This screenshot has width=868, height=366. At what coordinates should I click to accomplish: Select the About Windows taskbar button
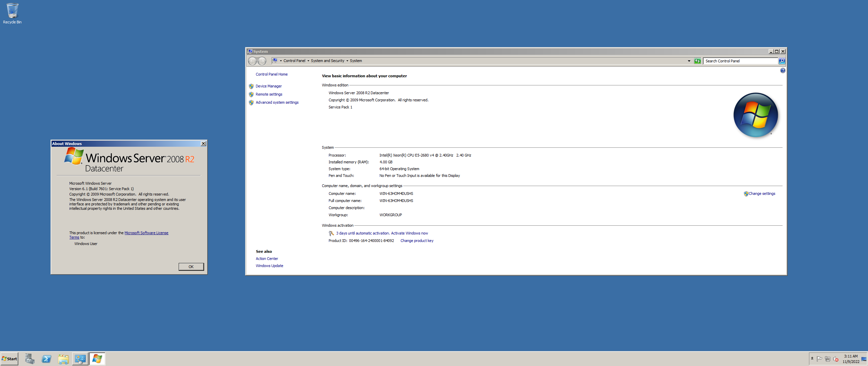(97, 359)
